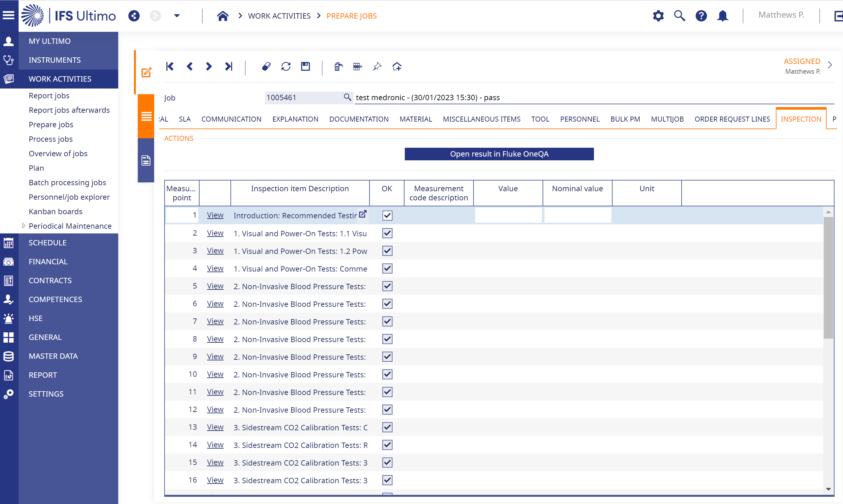The image size is (843, 504).
Task: Click Nominal value field in row 1
Action: [578, 215]
